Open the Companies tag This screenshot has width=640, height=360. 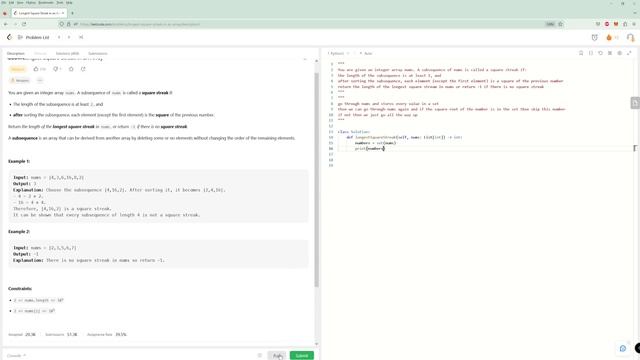tap(20, 80)
